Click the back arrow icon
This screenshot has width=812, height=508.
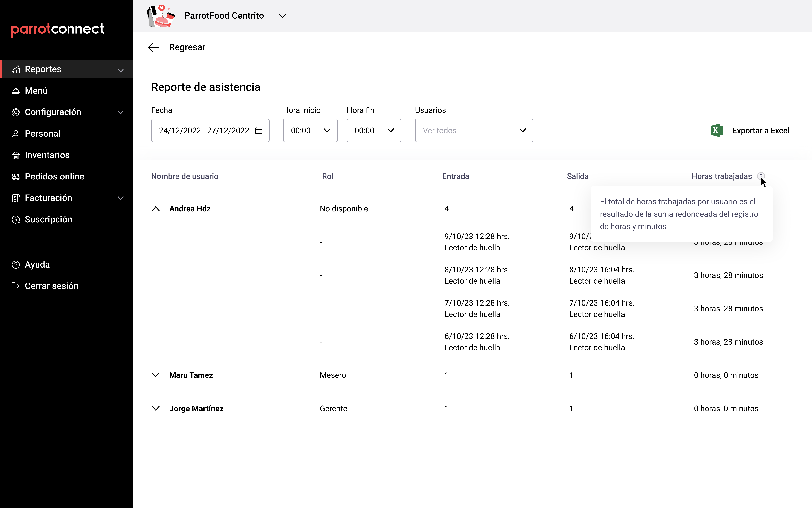click(x=154, y=47)
